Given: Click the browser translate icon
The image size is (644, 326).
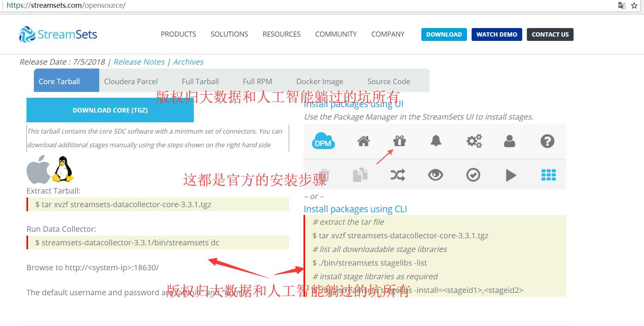Looking at the screenshot, I should [x=621, y=5].
